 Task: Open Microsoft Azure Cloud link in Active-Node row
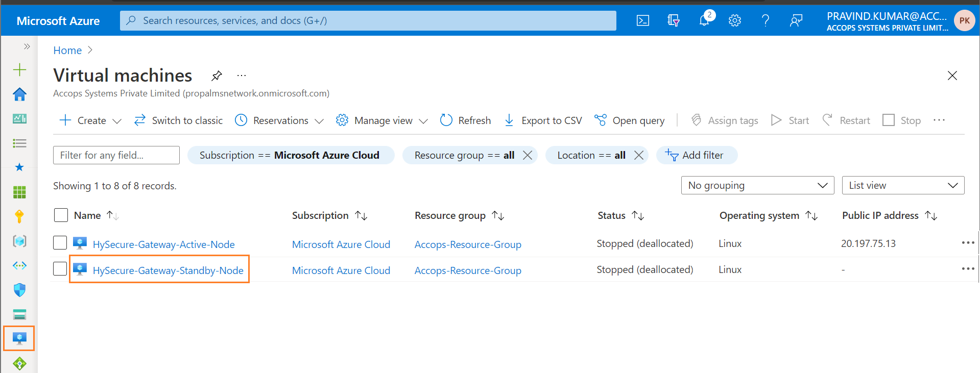point(341,244)
